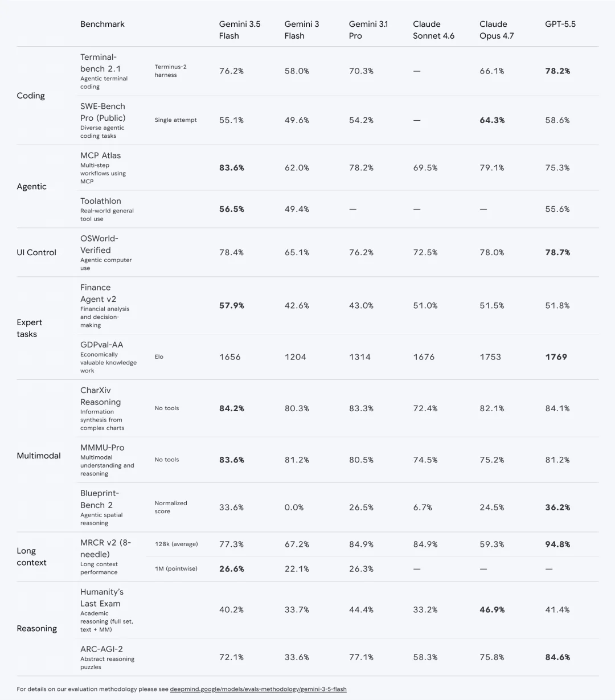Open the deepmind.google evals-methodology link
Screen dimensions: 615x700
point(258,689)
